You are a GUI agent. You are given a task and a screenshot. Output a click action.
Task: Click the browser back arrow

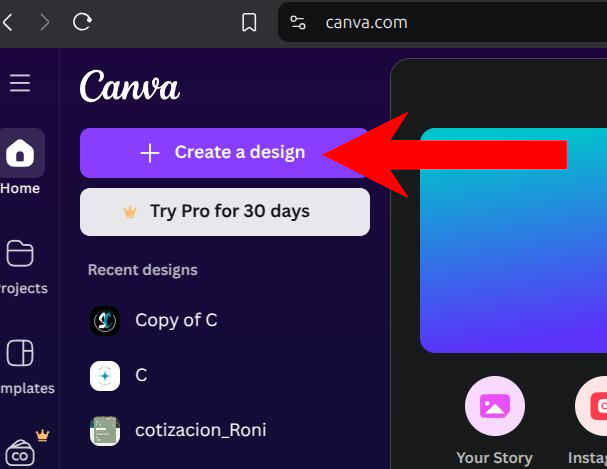(8, 22)
